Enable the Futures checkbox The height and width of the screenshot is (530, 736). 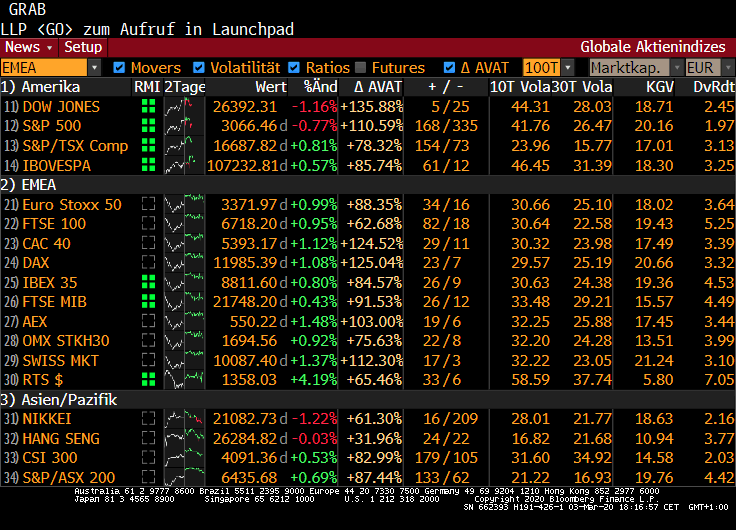click(x=360, y=68)
